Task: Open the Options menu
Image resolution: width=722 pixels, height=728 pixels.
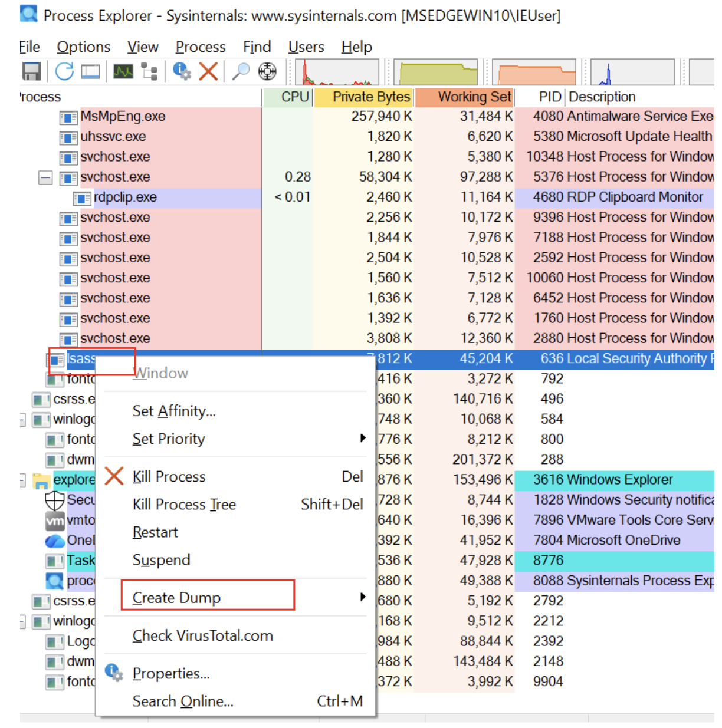Action: tap(83, 47)
